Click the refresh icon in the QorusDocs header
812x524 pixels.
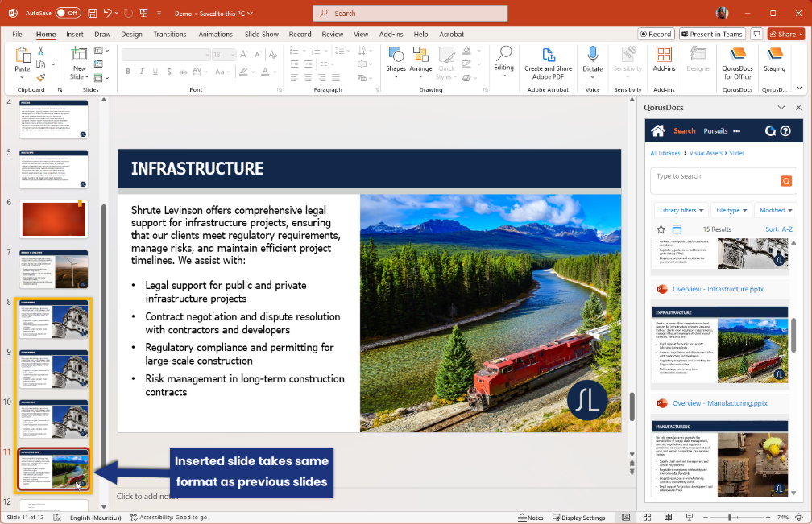[x=769, y=130]
